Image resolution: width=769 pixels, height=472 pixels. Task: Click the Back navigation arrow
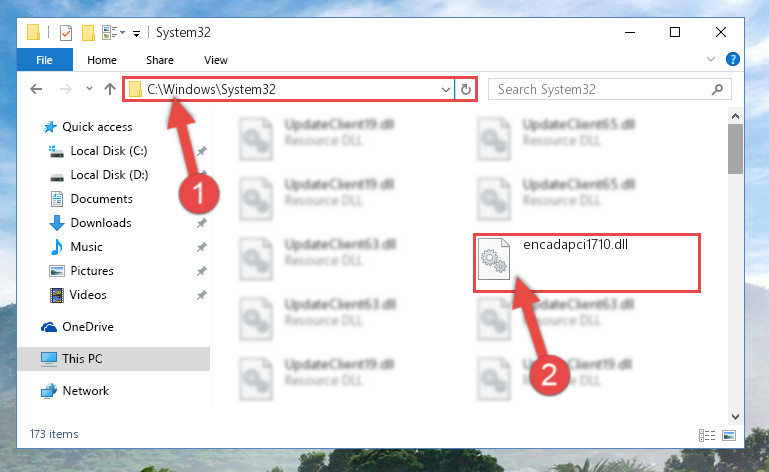[36, 89]
